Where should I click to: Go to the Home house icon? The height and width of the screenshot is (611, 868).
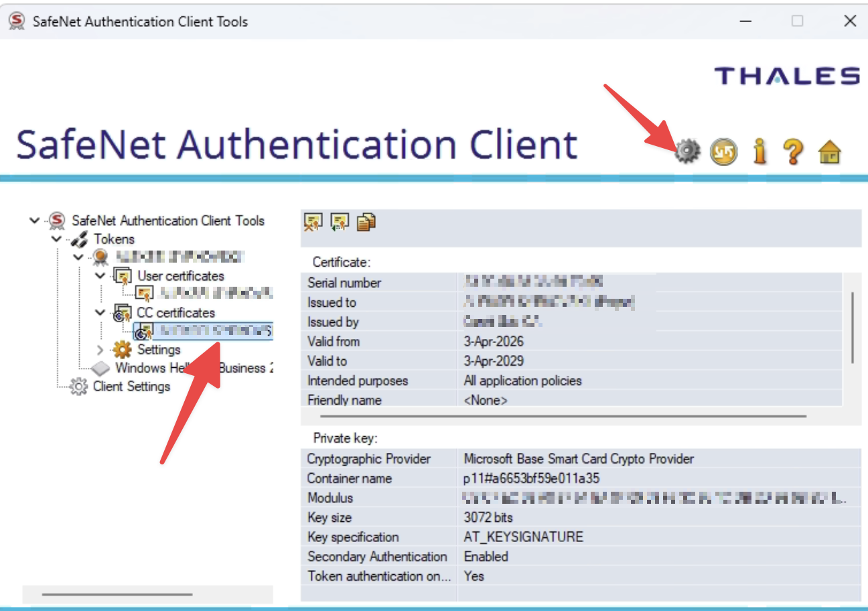[829, 152]
